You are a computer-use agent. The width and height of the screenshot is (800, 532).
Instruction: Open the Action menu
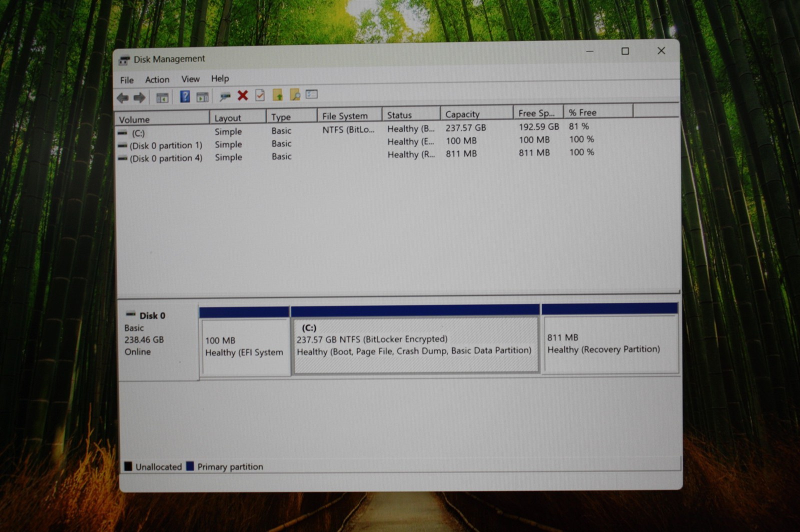click(157, 79)
